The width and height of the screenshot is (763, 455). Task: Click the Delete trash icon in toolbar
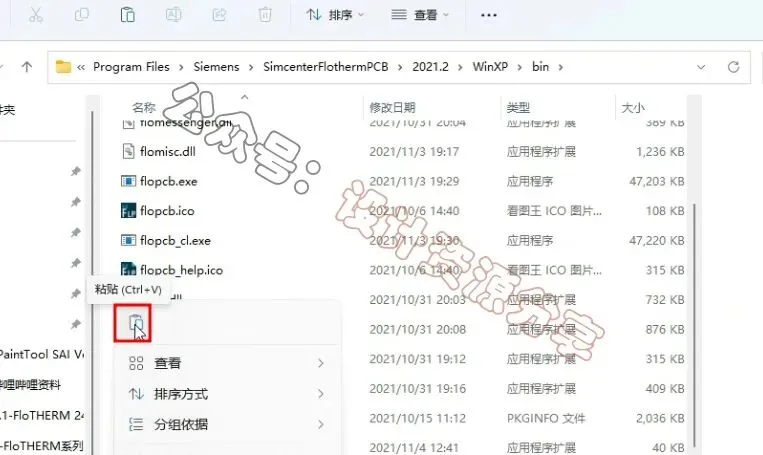pos(265,15)
